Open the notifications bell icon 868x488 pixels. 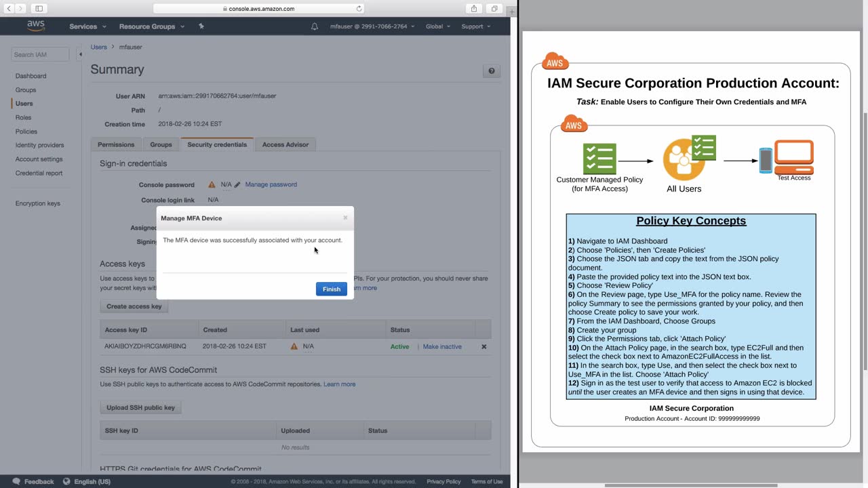tap(315, 26)
